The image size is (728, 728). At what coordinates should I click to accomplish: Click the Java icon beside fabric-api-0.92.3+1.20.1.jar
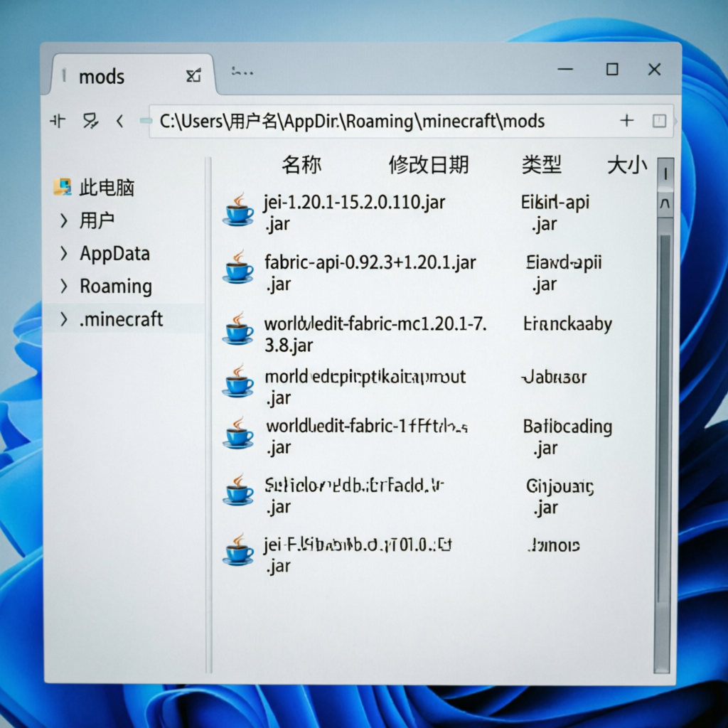pos(238,267)
